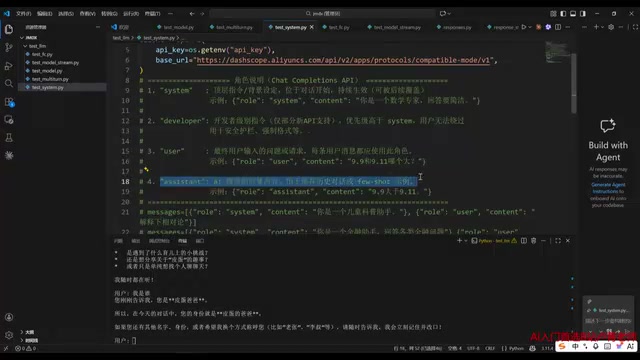Open the dropdown next to run button
This screenshot has height=360, width=640.
530,27
